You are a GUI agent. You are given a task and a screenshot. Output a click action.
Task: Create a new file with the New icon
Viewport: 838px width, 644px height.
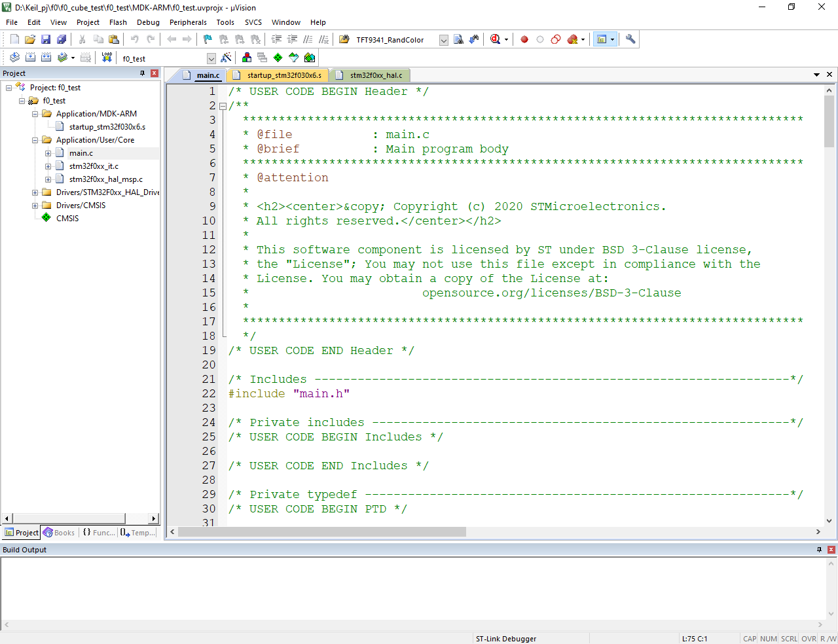click(x=14, y=39)
